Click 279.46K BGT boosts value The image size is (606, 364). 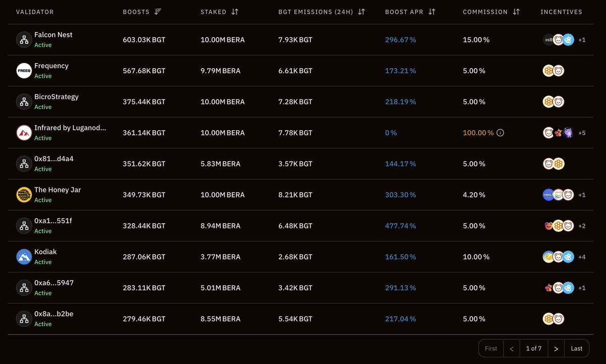point(144,319)
